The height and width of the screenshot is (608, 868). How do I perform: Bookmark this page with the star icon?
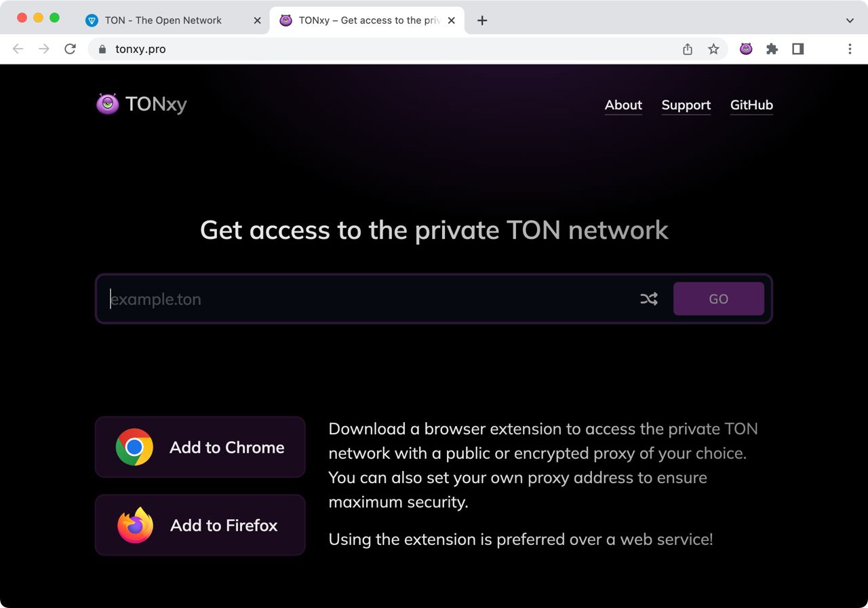(x=713, y=49)
